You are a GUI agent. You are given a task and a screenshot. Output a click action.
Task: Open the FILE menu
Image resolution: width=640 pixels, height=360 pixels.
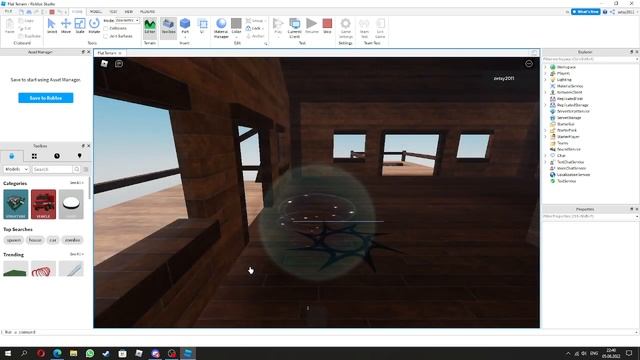(8, 12)
